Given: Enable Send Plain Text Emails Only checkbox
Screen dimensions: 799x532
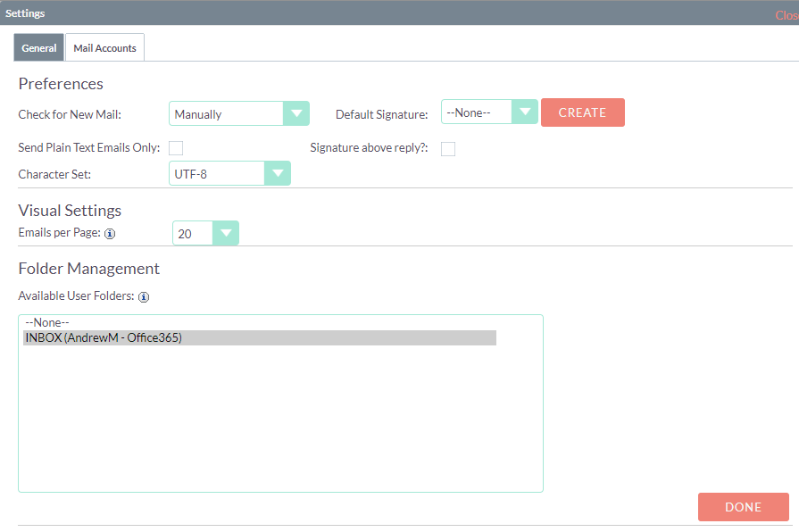Looking at the screenshot, I should coord(176,148).
